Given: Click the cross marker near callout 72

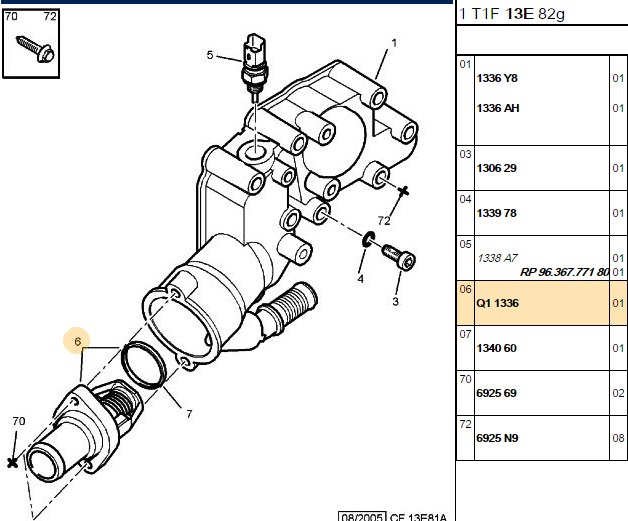Looking at the screenshot, I should (x=404, y=191).
